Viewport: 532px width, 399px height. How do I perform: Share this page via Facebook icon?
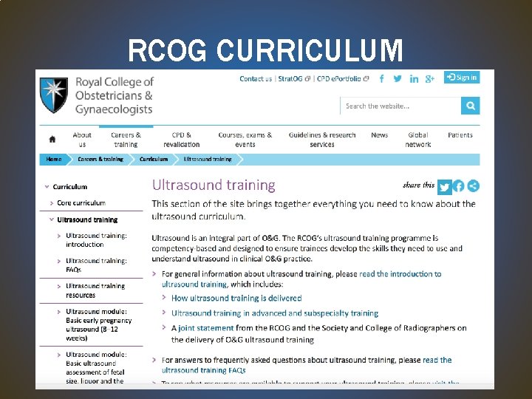click(x=459, y=186)
